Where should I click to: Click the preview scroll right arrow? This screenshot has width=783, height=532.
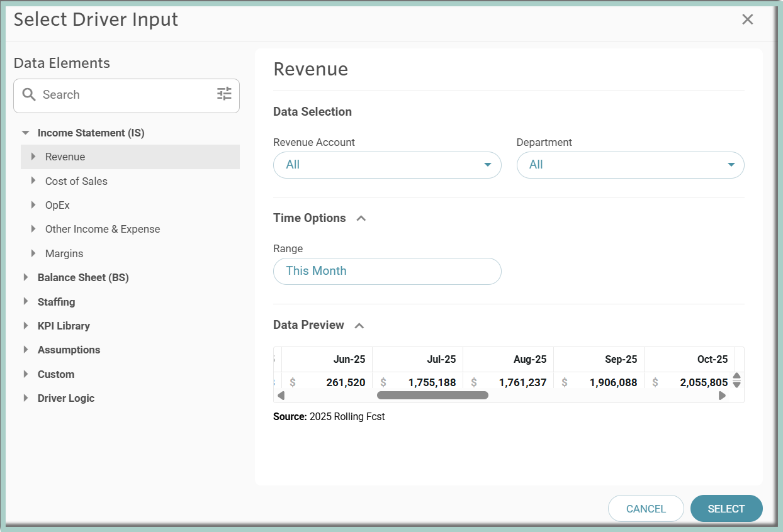point(722,396)
